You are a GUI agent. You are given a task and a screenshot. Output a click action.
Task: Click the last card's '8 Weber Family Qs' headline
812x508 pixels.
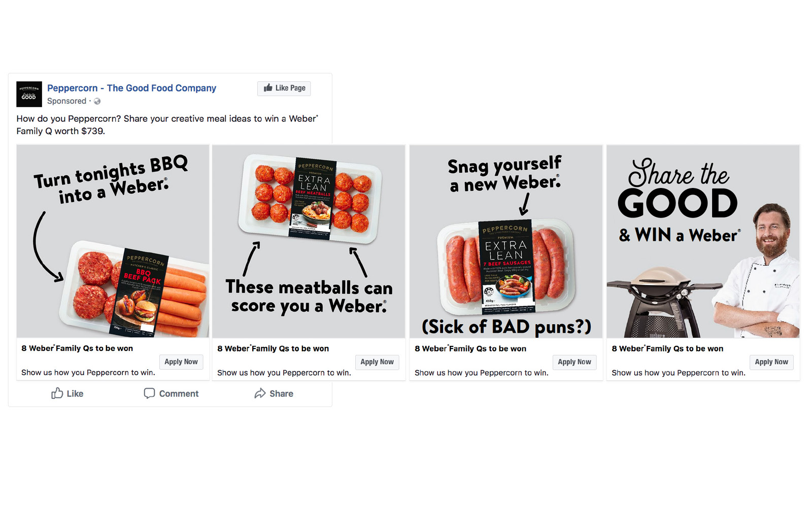[x=667, y=348]
